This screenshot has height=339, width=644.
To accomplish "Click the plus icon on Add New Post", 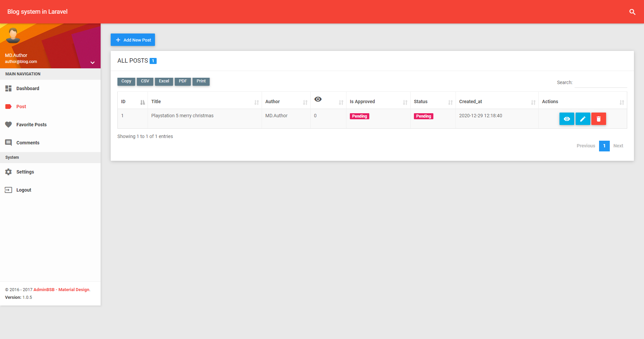I will [118, 40].
